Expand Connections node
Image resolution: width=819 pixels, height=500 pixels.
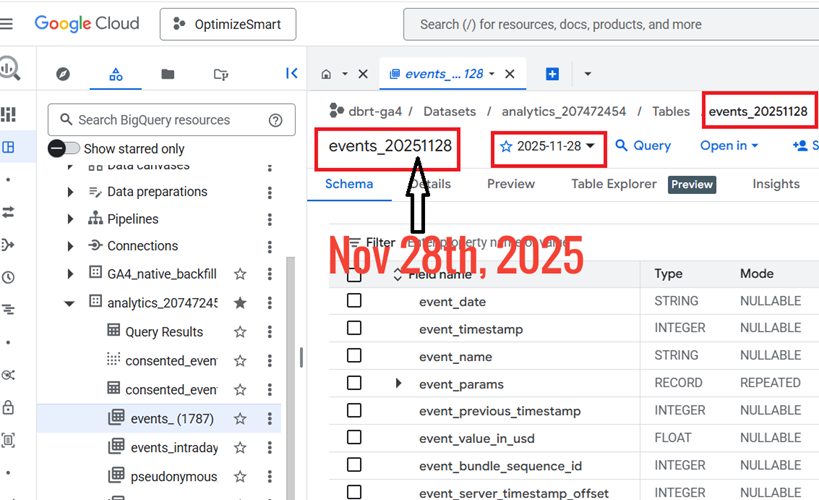click(71, 246)
